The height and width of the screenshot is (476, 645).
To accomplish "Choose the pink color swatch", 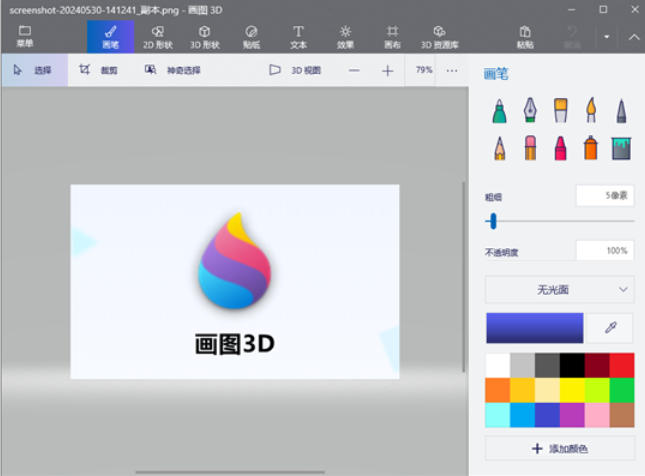I will tap(597, 415).
